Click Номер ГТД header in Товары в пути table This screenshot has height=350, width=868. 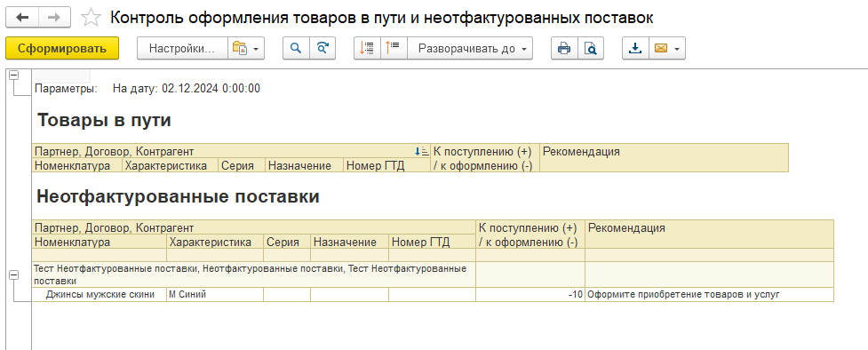pos(387,165)
